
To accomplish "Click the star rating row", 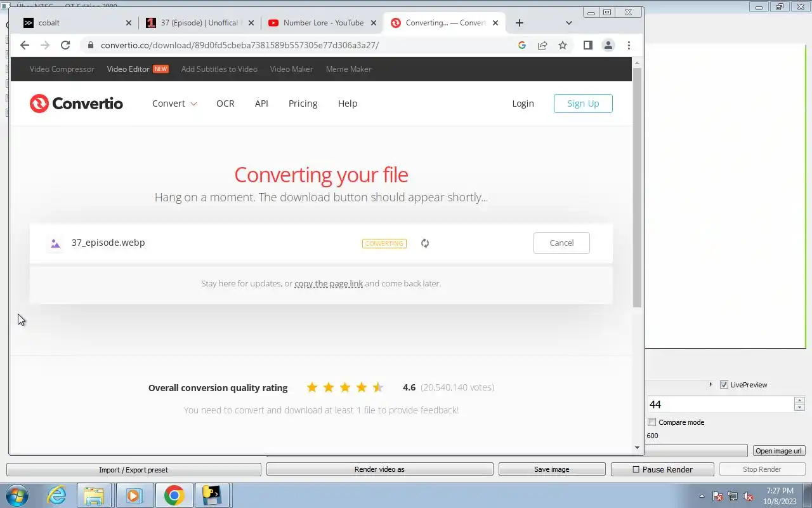I will [x=345, y=387].
